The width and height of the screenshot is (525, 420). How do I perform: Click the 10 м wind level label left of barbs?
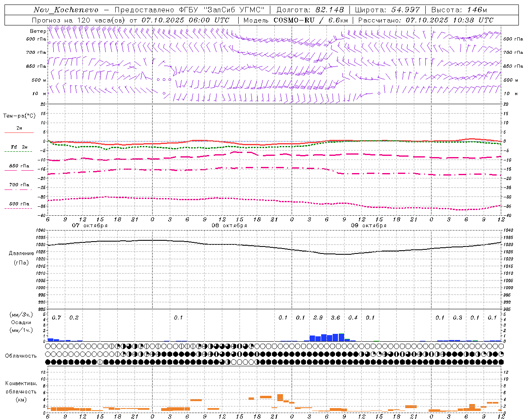tap(39, 94)
